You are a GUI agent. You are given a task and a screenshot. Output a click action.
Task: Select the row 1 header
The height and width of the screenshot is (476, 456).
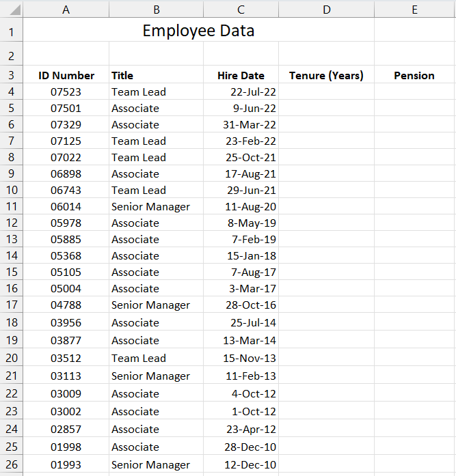click(12, 31)
